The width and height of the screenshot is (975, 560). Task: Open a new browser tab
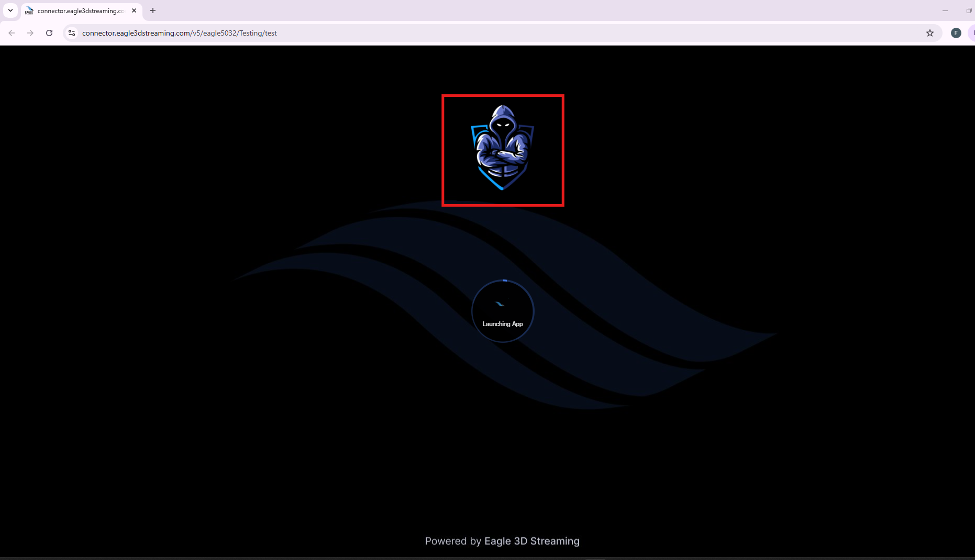[x=153, y=10]
